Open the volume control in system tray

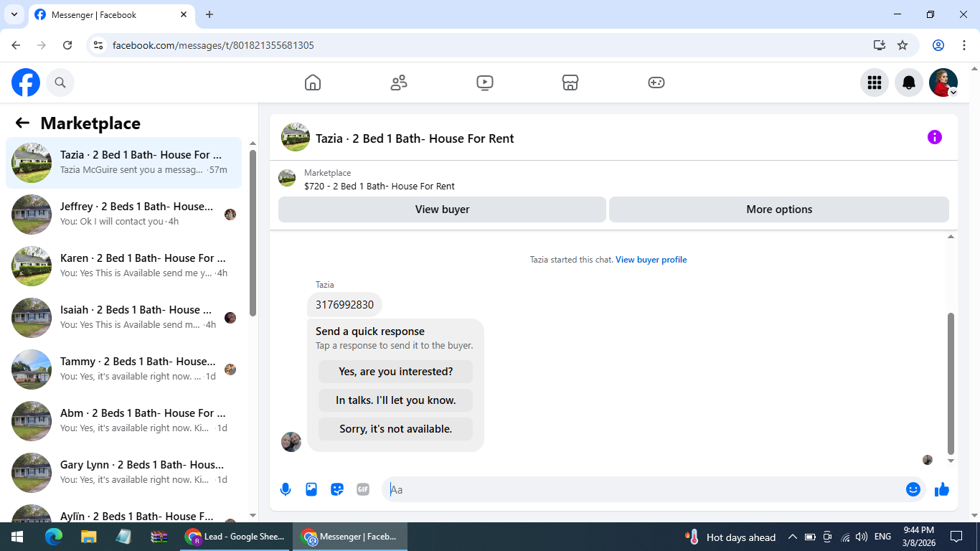862,537
